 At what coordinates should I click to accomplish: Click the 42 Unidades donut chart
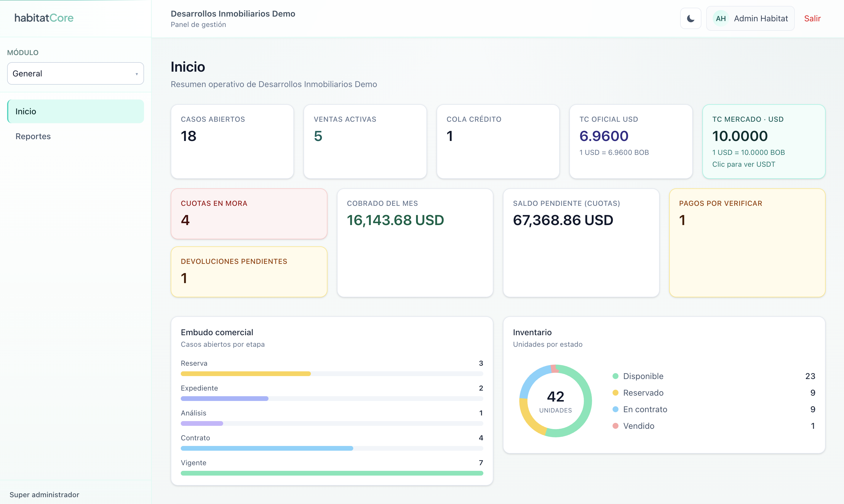click(x=556, y=401)
